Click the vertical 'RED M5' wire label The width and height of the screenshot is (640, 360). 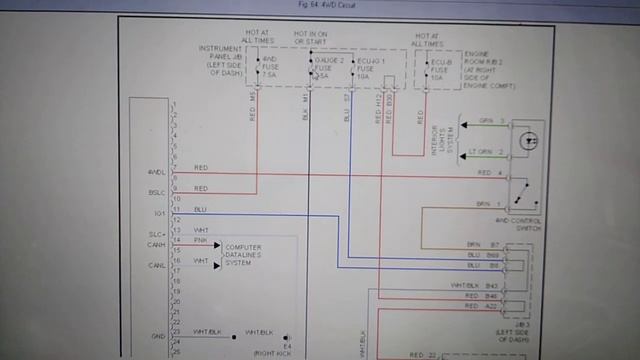click(x=252, y=107)
